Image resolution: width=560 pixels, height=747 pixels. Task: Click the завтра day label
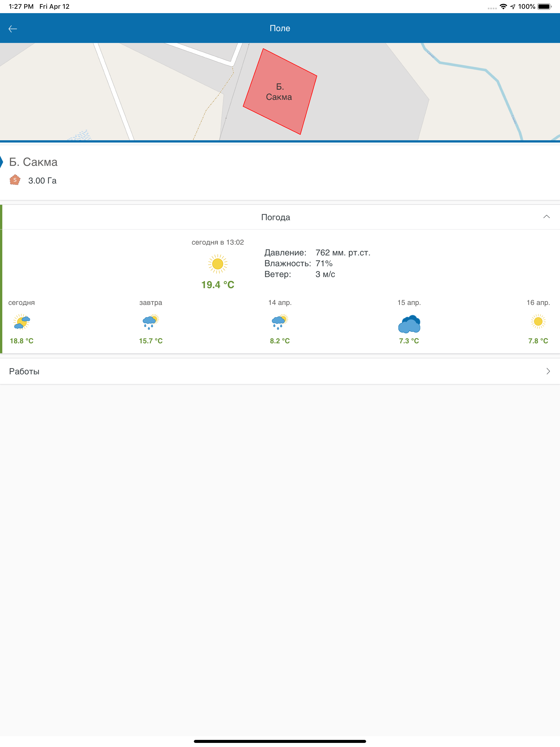tap(151, 303)
